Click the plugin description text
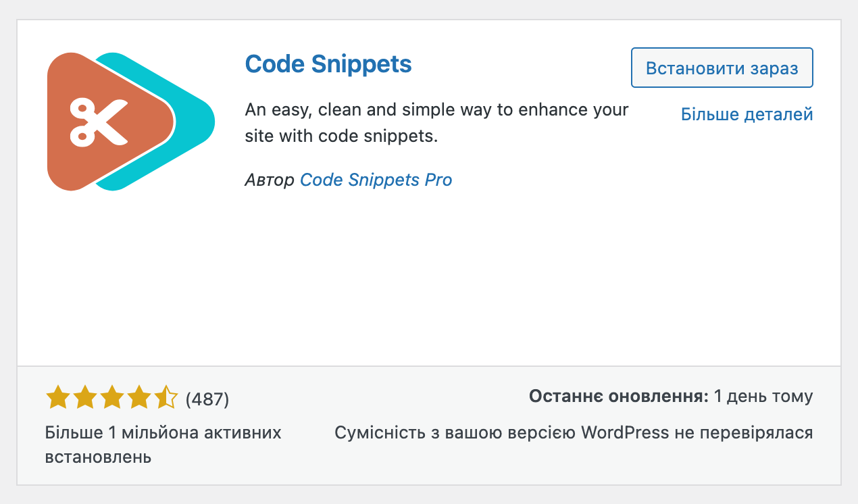858x504 pixels. (436, 122)
